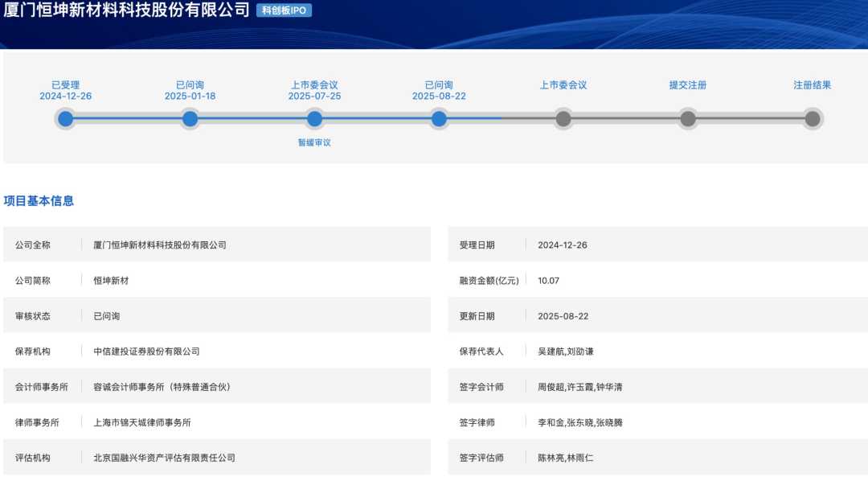Screen dimensions: 868x477
Task: Click the gray 提交注册 timeline node
Action: tap(687, 118)
